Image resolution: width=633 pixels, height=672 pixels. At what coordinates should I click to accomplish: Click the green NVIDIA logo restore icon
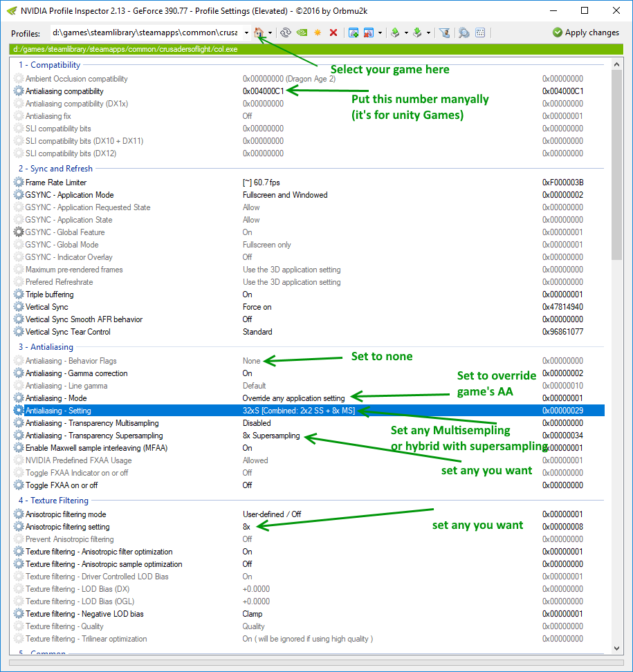pos(302,32)
